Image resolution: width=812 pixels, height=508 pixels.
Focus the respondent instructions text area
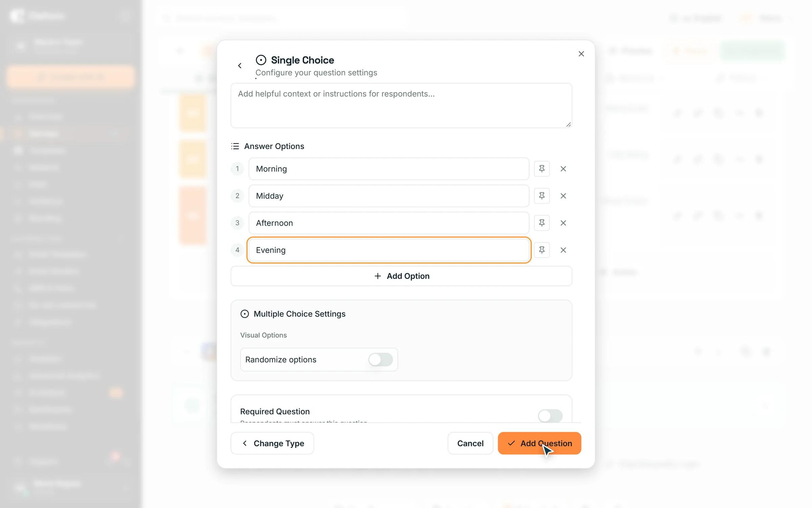401,106
